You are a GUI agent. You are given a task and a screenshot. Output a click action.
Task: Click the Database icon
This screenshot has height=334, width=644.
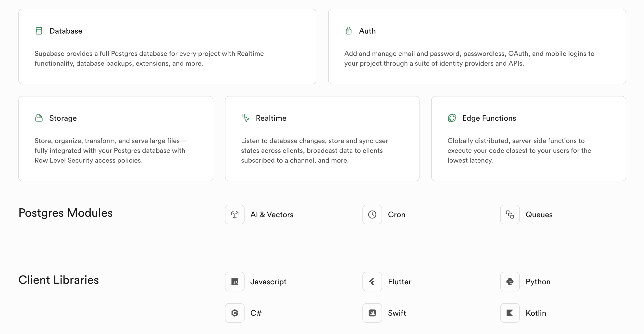pos(39,31)
